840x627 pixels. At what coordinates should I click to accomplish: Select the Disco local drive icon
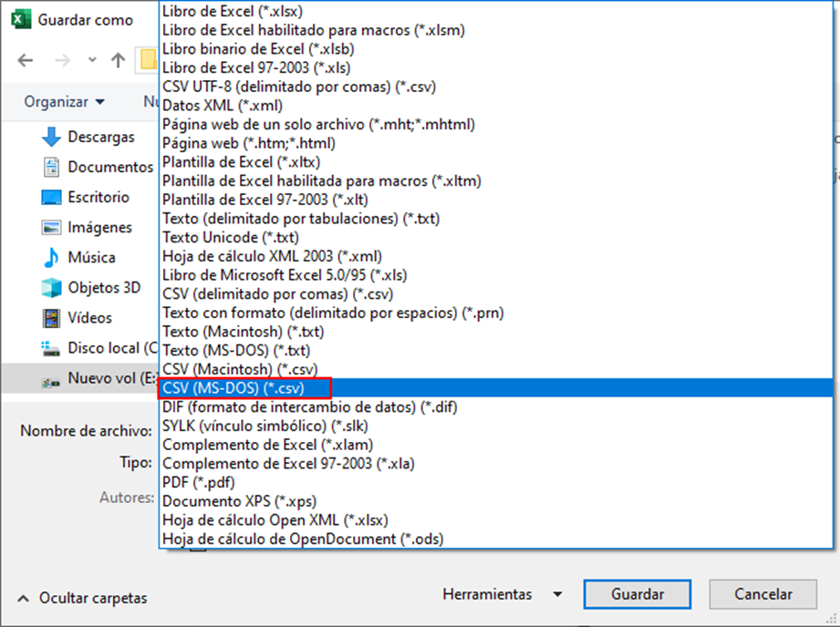52,348
